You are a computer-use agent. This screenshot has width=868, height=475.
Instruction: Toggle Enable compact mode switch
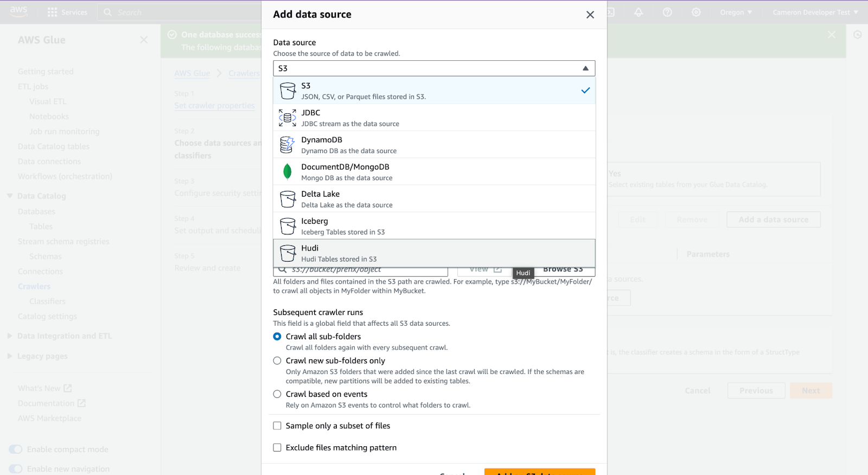(x=16, y=449)
